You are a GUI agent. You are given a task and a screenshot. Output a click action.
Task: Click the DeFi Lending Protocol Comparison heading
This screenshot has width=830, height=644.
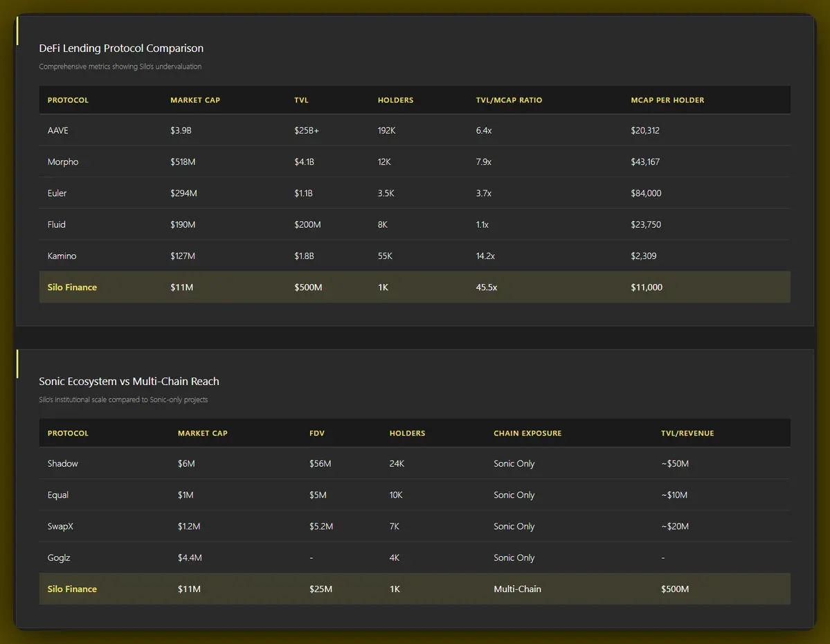(121, 48)
